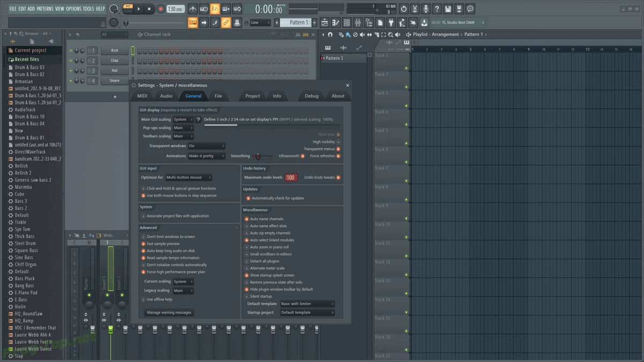Click the save project floppy icon

tap(448, 9)
